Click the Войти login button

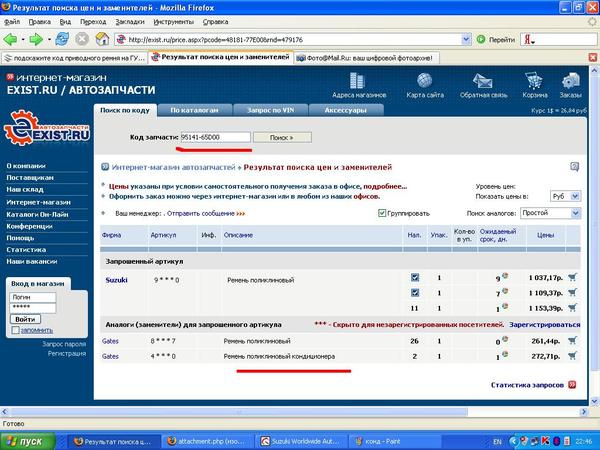(25, 319)
